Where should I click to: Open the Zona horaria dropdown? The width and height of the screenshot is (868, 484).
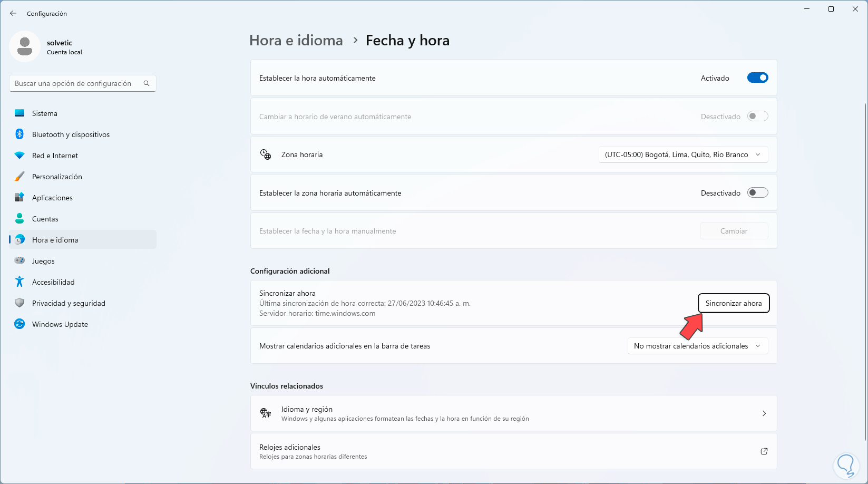tap(682, 154)
